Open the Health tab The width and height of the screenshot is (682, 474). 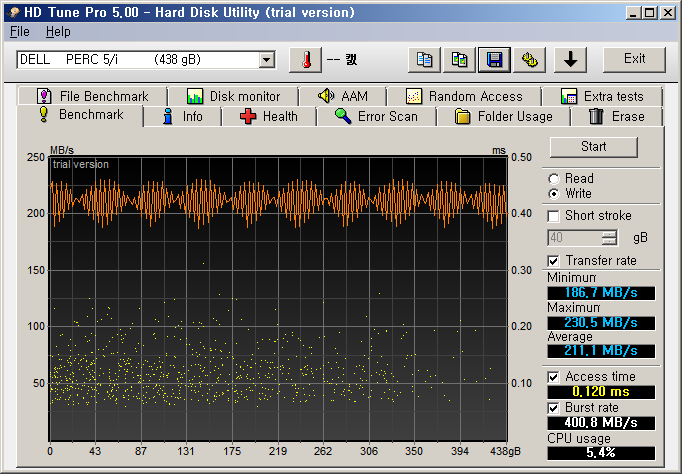pyautogui.click(x=269, y=117)
